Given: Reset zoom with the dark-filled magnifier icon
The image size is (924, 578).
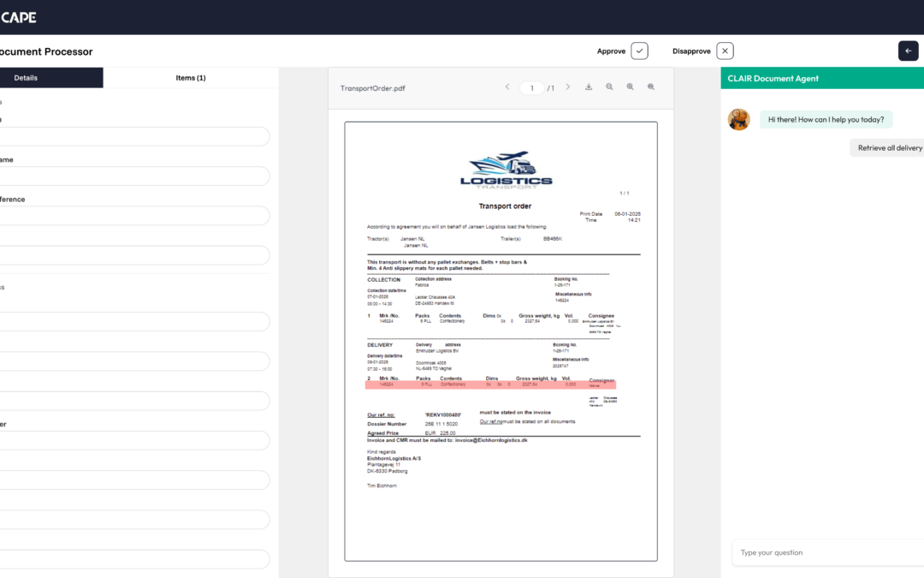Looking at the screenshot, I should pyautogui.click(x=651, y=87).
